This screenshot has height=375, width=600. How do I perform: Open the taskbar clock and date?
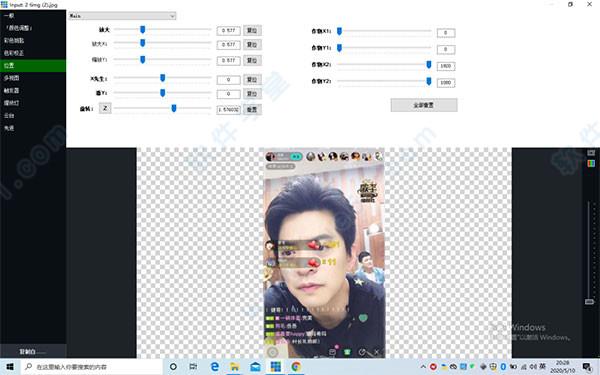click(x=562, y=367)
